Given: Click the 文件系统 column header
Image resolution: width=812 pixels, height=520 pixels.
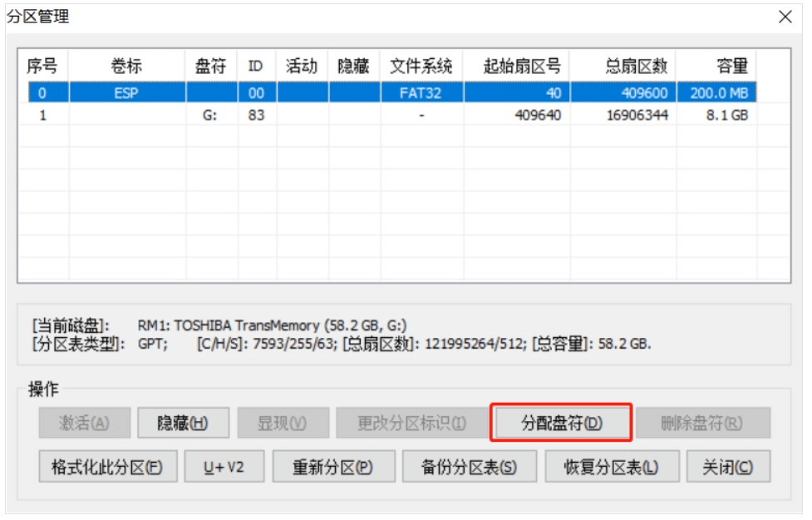Looking at the screenshot, I should point(421,66).
